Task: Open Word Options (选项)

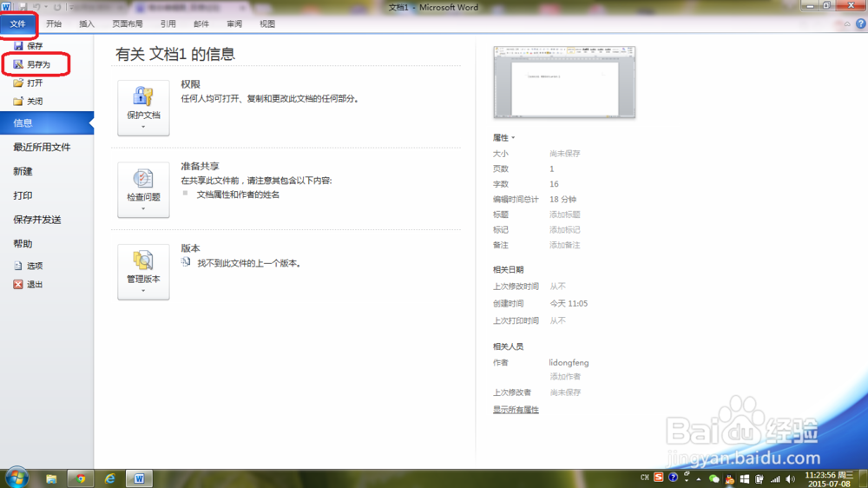Action: click(28, 266)
